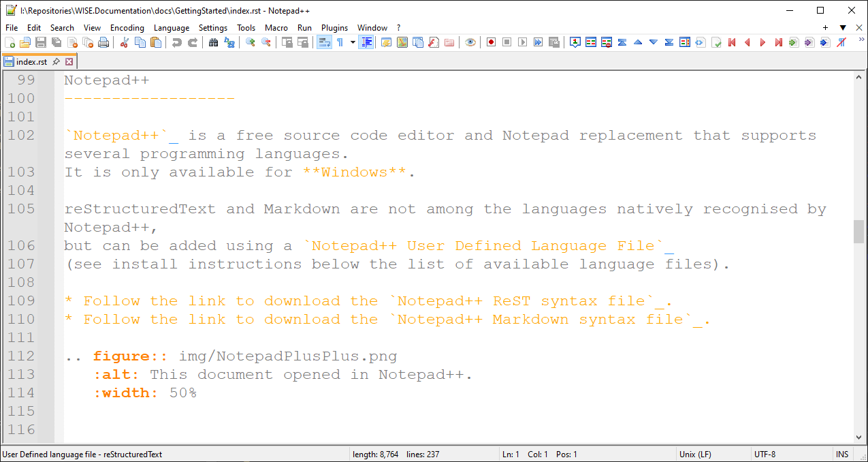Close the index.rst tab
868x462 pixels.
coord(69,61)
